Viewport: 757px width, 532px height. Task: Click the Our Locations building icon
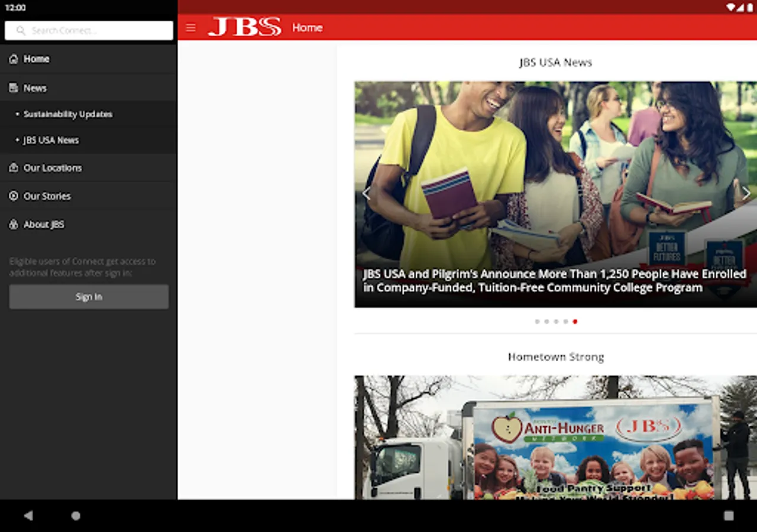(14, 168)
